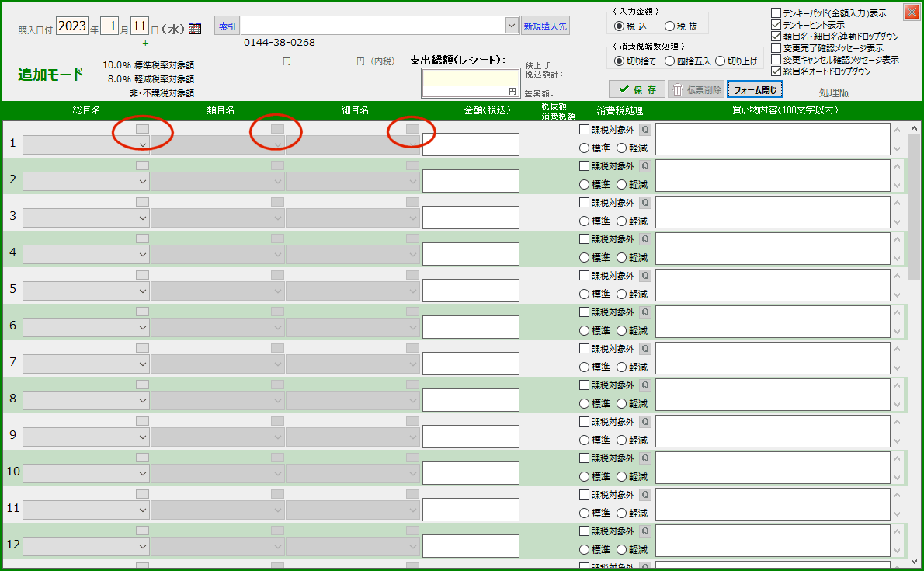
Task: Click the small gray button above row 1 類目名
Action: pos(277,129)
